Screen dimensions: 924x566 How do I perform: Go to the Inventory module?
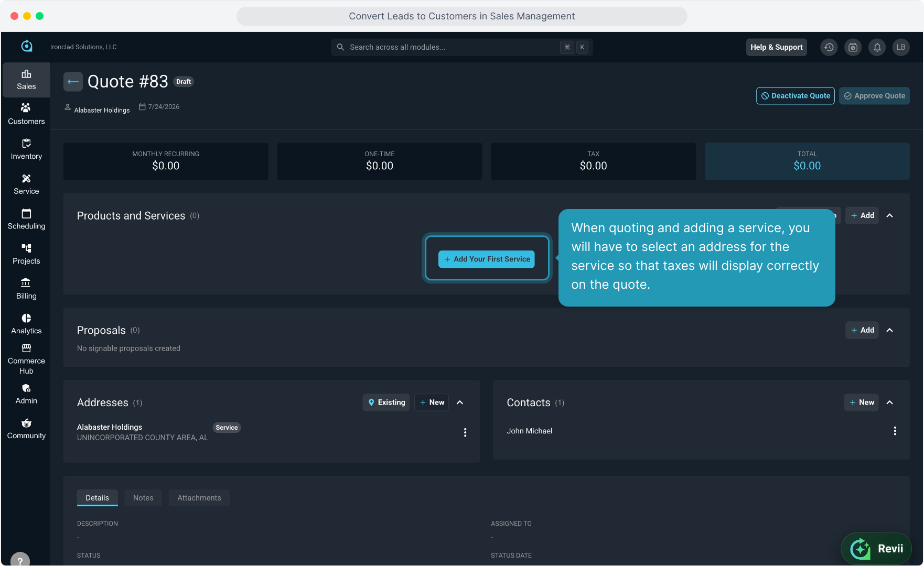coord(26,149)
